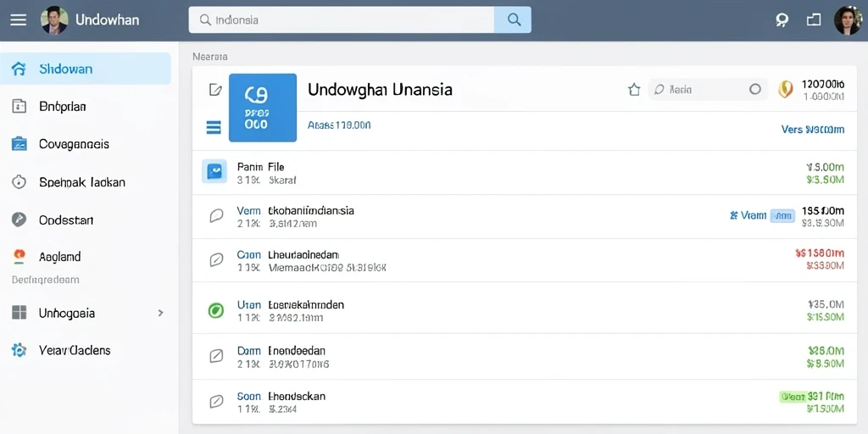Open the Vers link on the right
Image resolution: width=868 pixels, height=434 pixels.
(813, 130)
